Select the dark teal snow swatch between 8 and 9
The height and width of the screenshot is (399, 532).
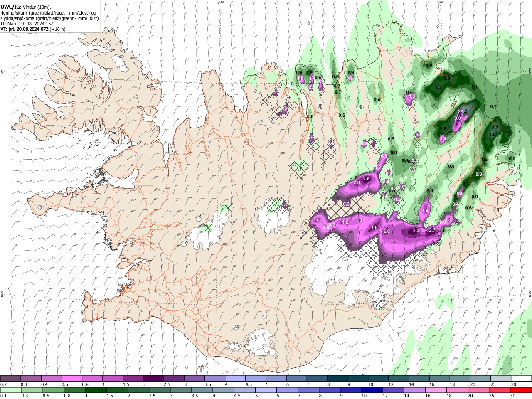tap(337, 379)
